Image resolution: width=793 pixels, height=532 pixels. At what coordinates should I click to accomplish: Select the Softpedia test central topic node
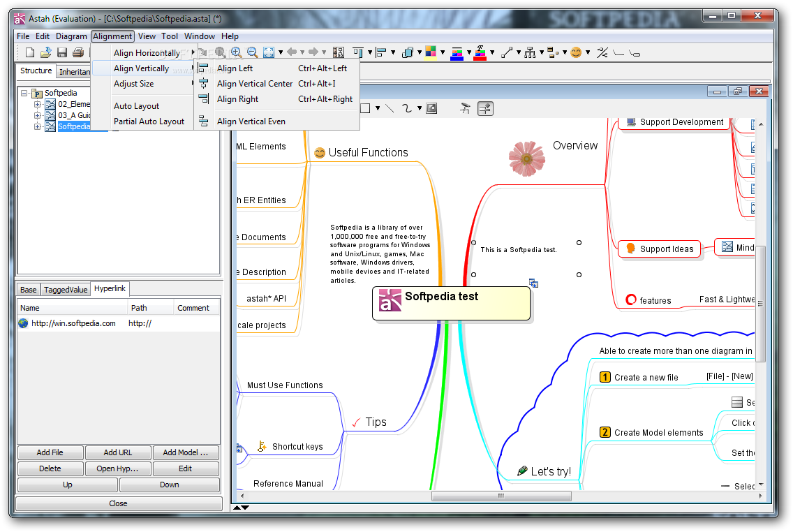(x=451, y=304)
